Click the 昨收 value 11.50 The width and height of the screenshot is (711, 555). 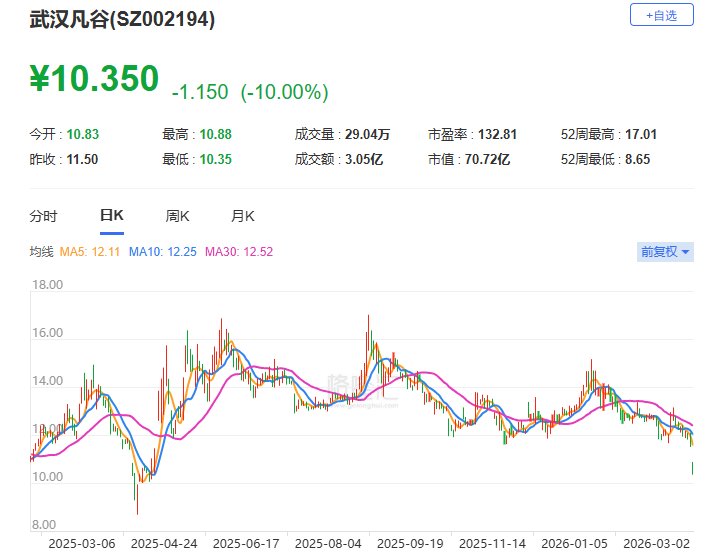pos(82,160)
